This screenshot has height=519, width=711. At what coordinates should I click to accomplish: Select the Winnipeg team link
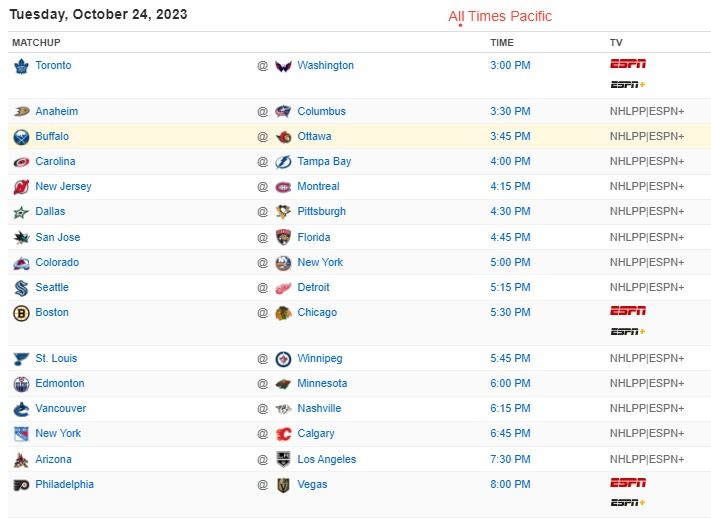click(x=320, y=359)
